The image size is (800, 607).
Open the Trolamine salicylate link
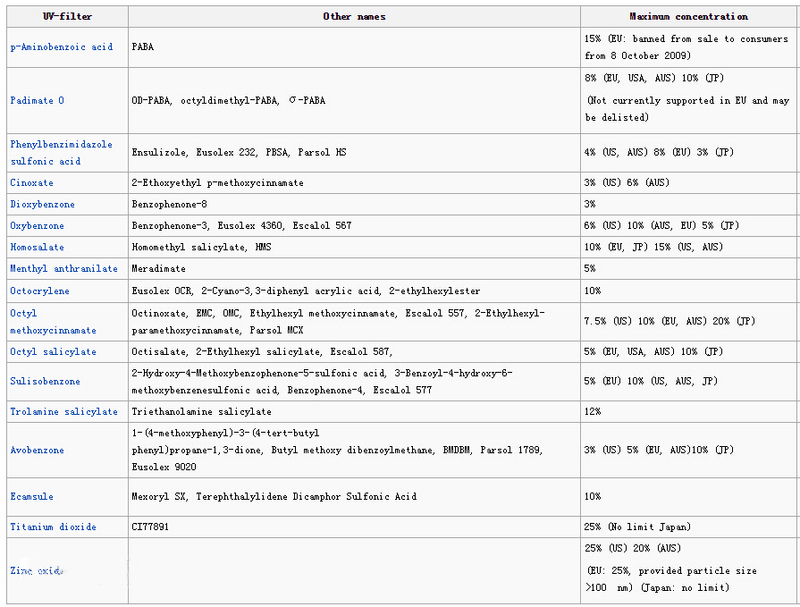[x=62, y=411]
